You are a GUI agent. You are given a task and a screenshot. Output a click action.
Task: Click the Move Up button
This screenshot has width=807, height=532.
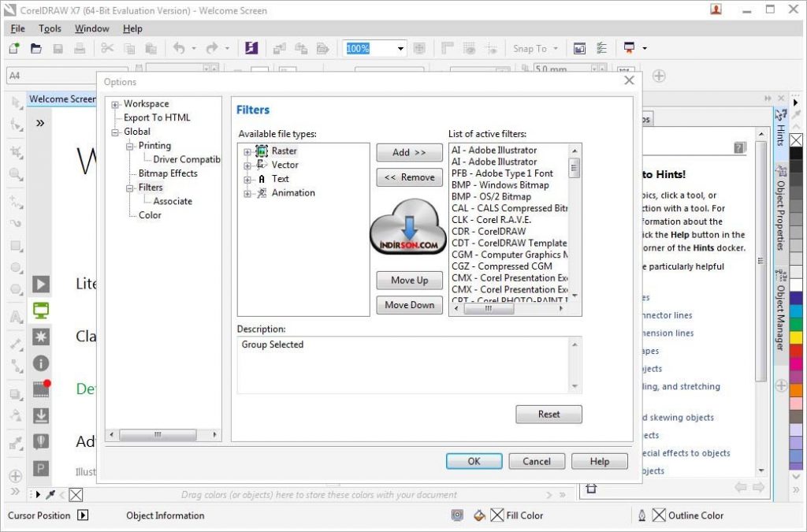409,280
